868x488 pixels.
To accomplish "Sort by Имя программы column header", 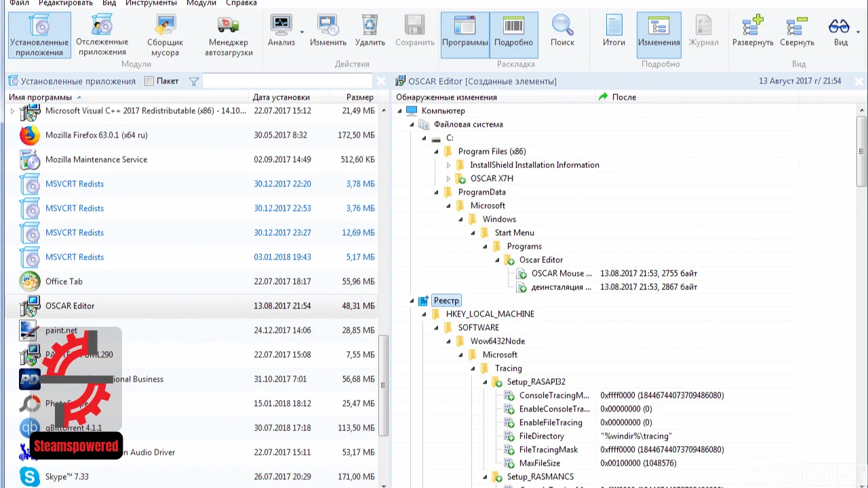I will [x=127, y=97].
